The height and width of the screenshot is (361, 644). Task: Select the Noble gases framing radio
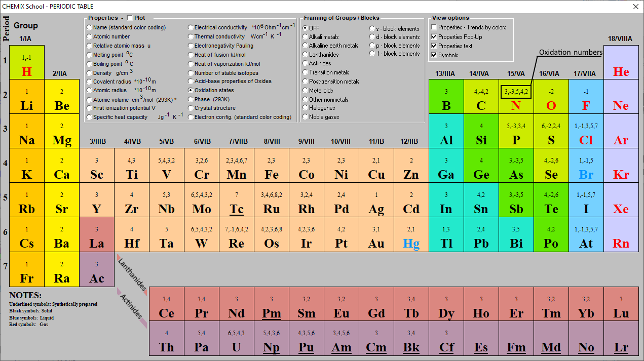(305, 117)
